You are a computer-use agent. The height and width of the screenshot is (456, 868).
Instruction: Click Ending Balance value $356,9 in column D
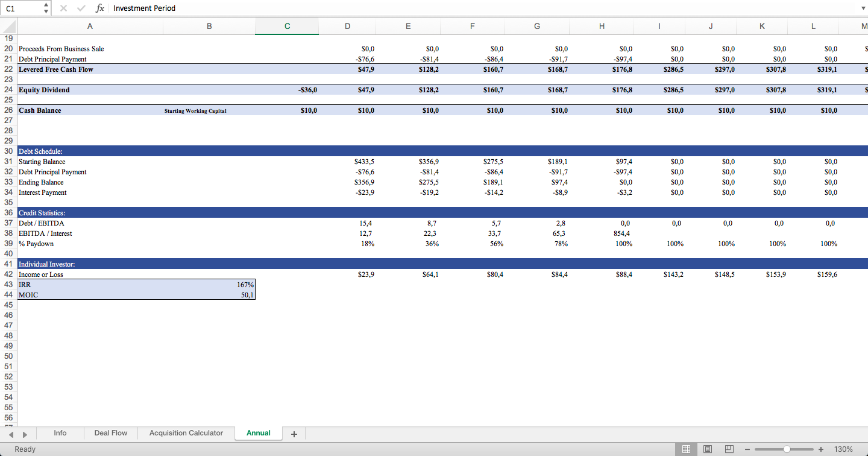[x=364, y=182]
